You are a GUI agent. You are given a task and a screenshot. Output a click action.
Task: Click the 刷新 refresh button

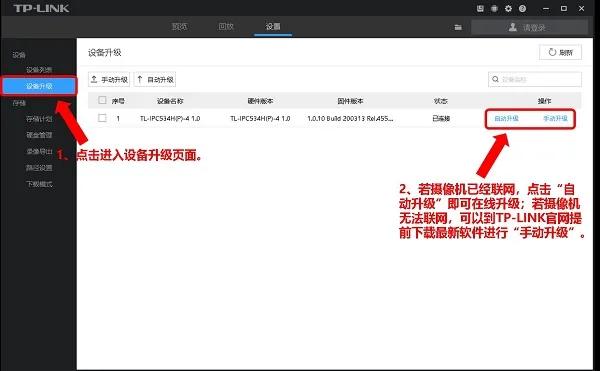click(x=560, y=52)
